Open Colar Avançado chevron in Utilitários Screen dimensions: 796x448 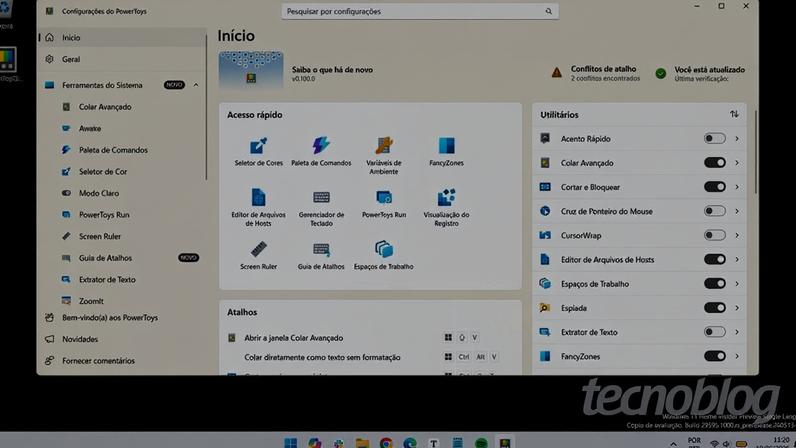[x=737, y=163]
